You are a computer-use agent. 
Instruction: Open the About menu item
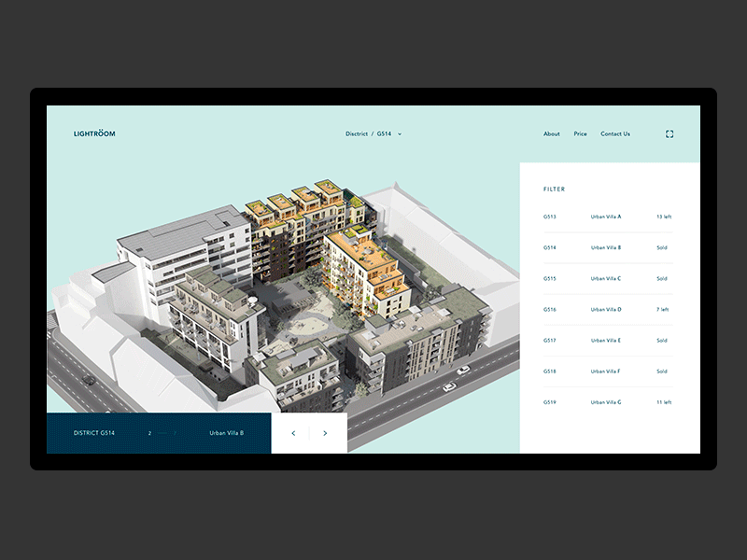tap(550, 133)
